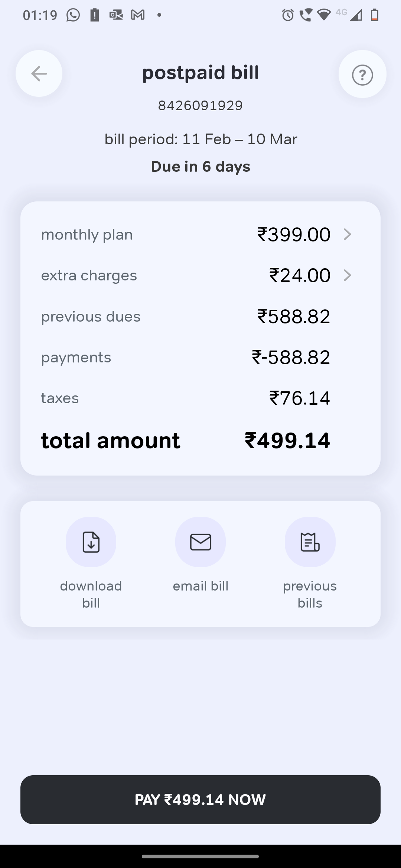Tap the extra charges ₹24.00 amount
The width and height of the screenshot is (401, 868).
point(300,275)
